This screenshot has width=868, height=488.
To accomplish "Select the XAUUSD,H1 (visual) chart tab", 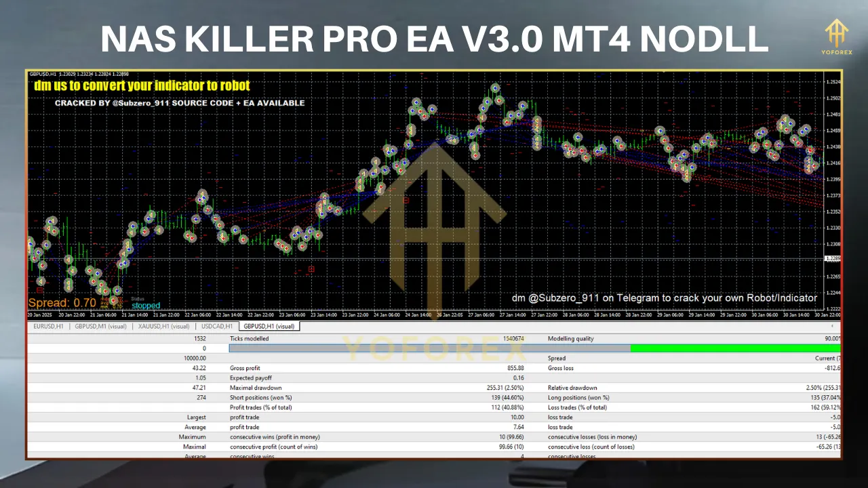I will (163, 327).
